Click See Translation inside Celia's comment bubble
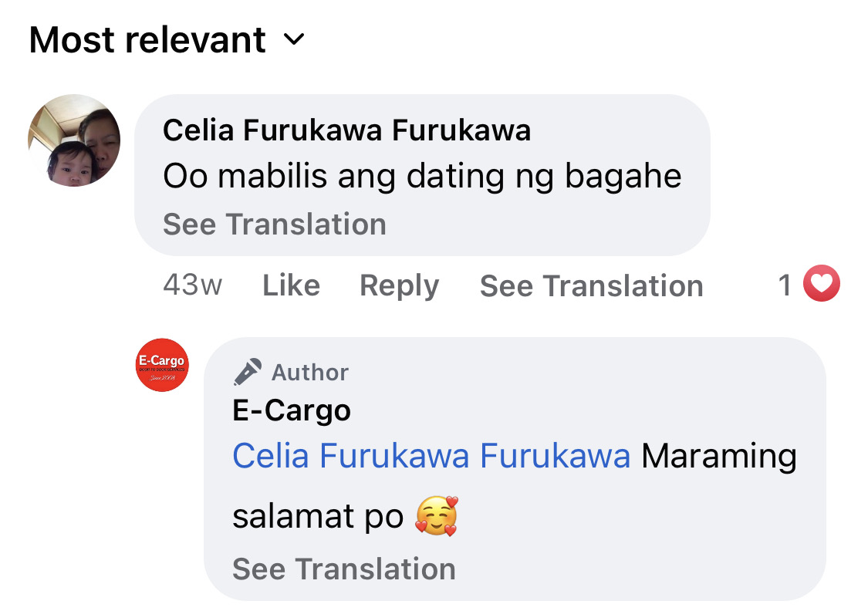868x611 pixels. [275, 224]
